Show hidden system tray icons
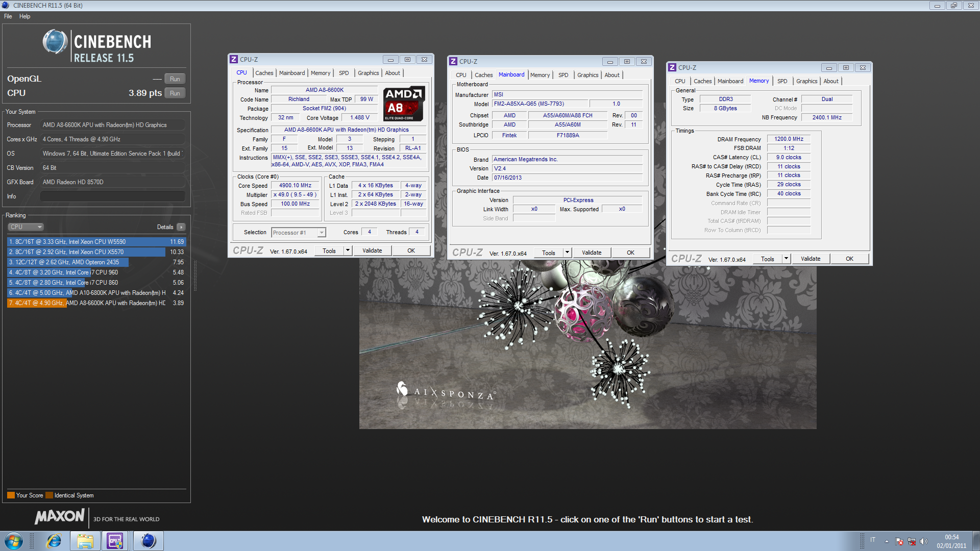 [887, 541]
